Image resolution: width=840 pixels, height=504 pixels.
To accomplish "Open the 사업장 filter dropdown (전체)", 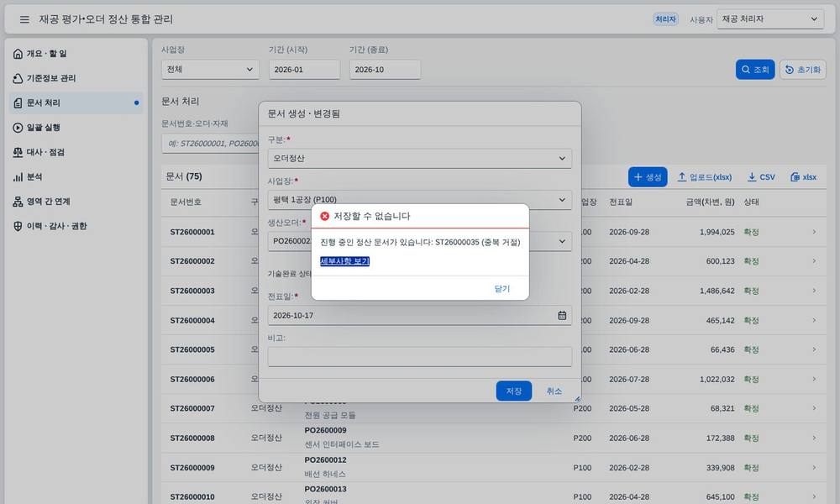I will tap(210, 70).
